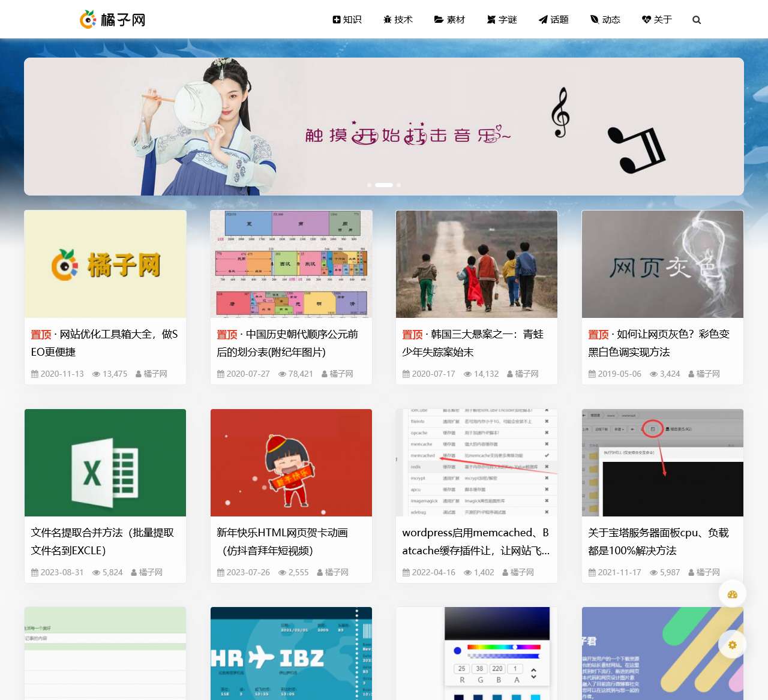The image size is (768, 700).
Task: Click view count 3,424
Action: (670, 374)
